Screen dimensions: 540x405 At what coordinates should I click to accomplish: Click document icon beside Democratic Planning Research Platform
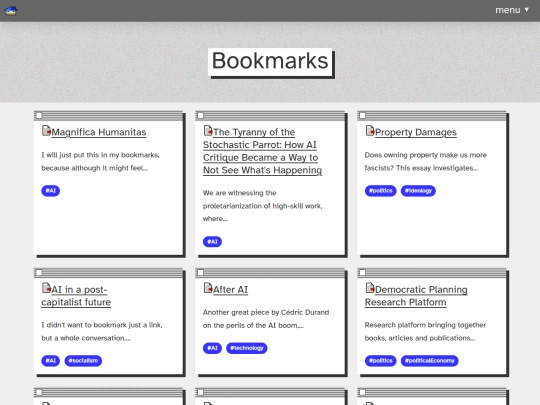point(370,288)
